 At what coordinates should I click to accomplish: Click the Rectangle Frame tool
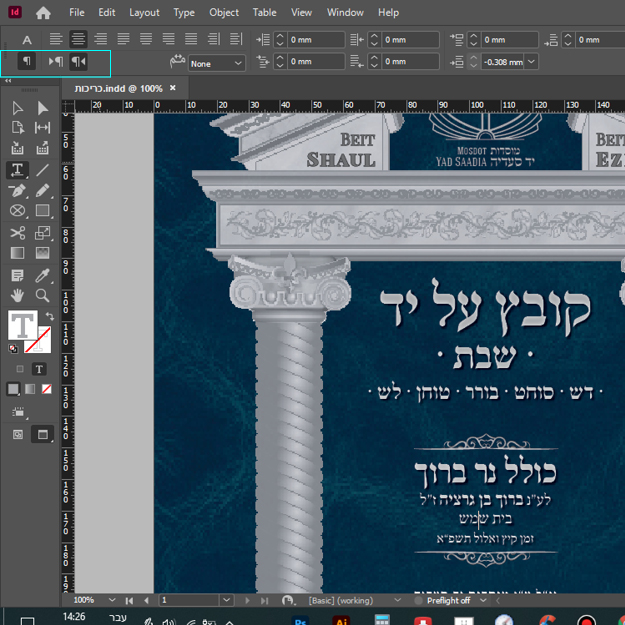click(x=17, y=212)
